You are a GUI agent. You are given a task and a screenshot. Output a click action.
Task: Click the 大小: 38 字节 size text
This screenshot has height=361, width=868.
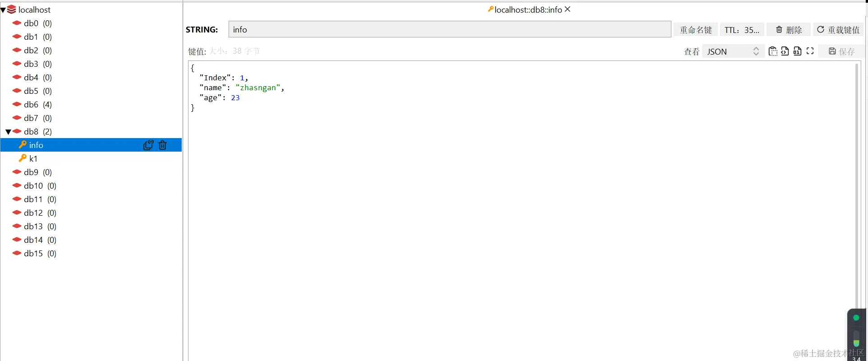tap(234, 51)
